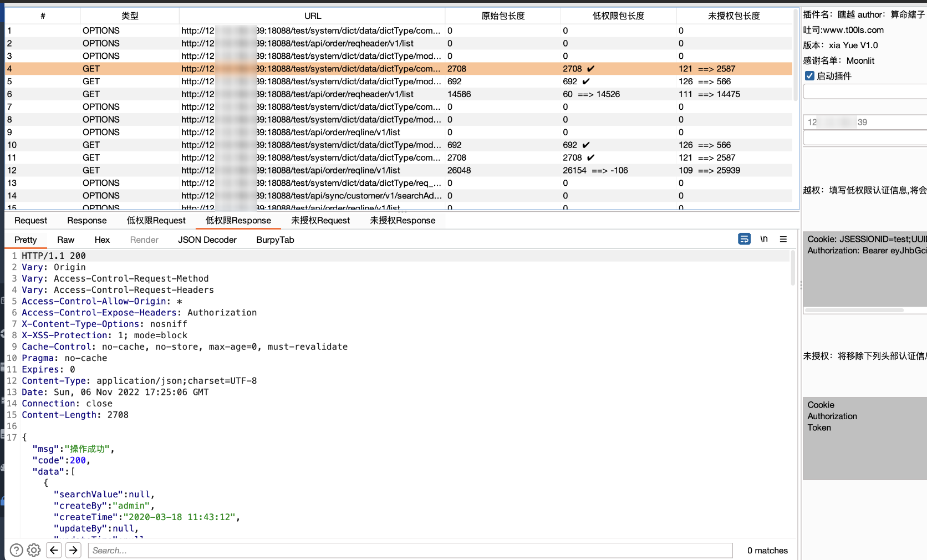Select the Raw view tab
Viewport: 927px width, 560px height.
65,240
